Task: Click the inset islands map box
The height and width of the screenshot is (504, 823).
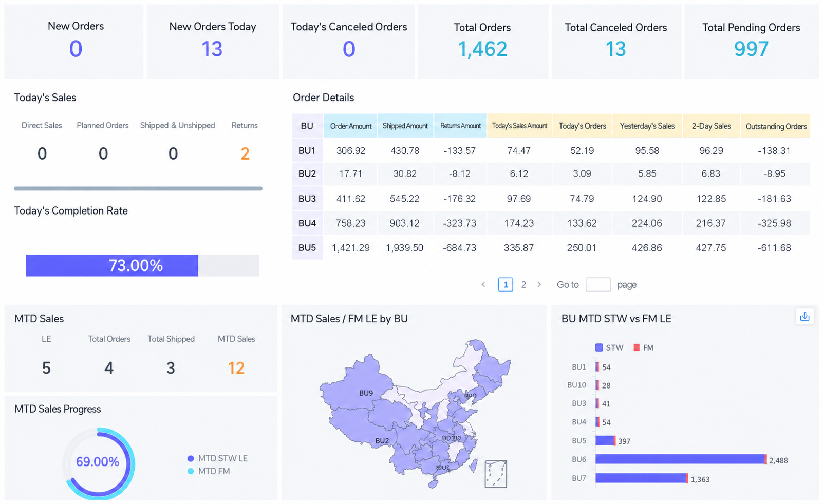Action: (496, 474)
